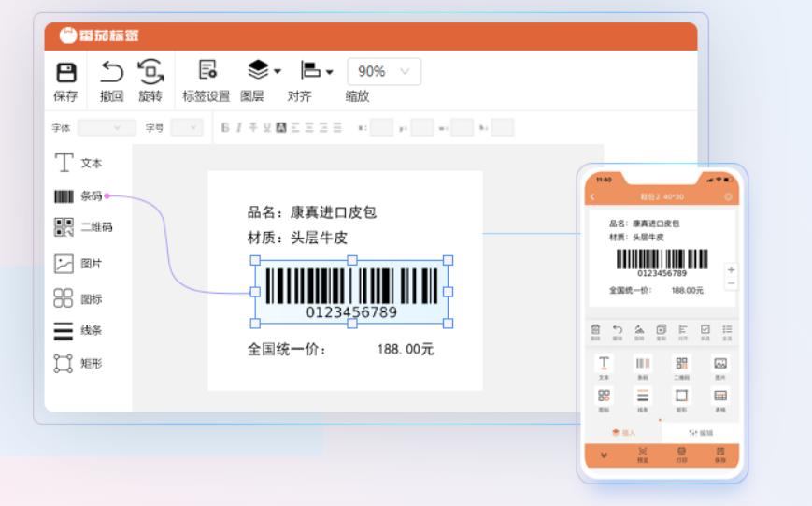Select the Rectangle (矩形) shape tool
The width and height of the screenshot is (812, 506).
point(78,363)
